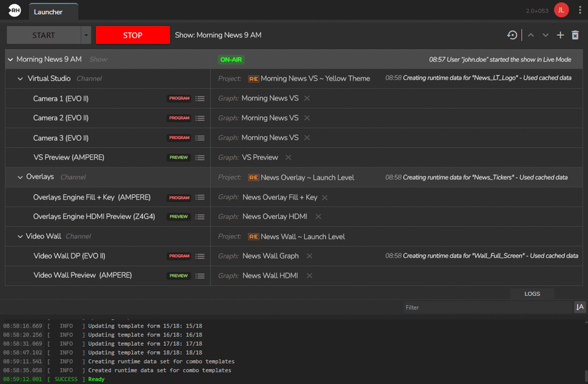Open the START button dropdown arrow
The height and width of the screenshot is (384, 588).
86,35
